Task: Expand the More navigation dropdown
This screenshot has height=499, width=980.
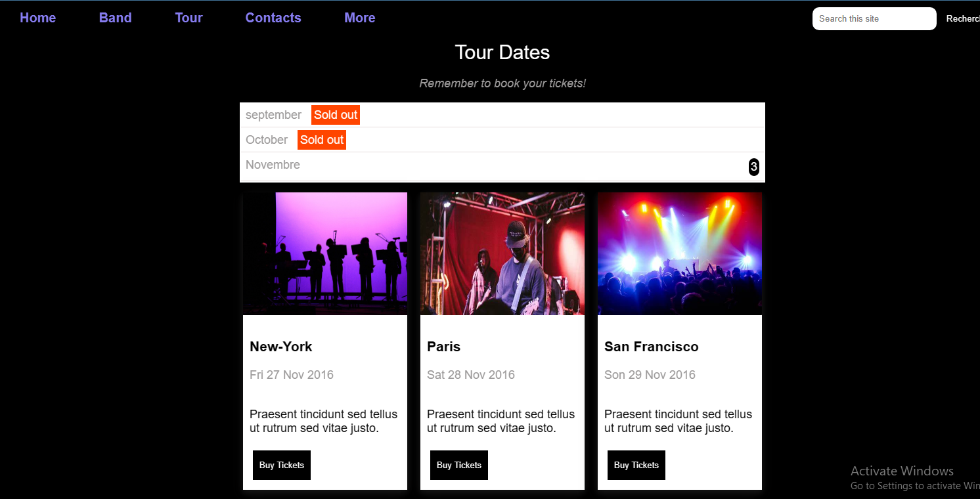Action: point(359,18)
